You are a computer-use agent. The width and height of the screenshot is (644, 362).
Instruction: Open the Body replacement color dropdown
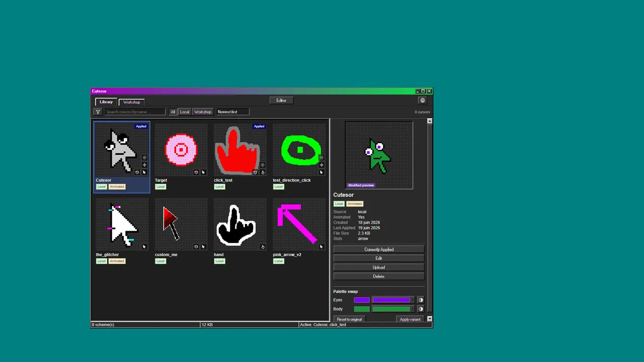coord(393,309)
